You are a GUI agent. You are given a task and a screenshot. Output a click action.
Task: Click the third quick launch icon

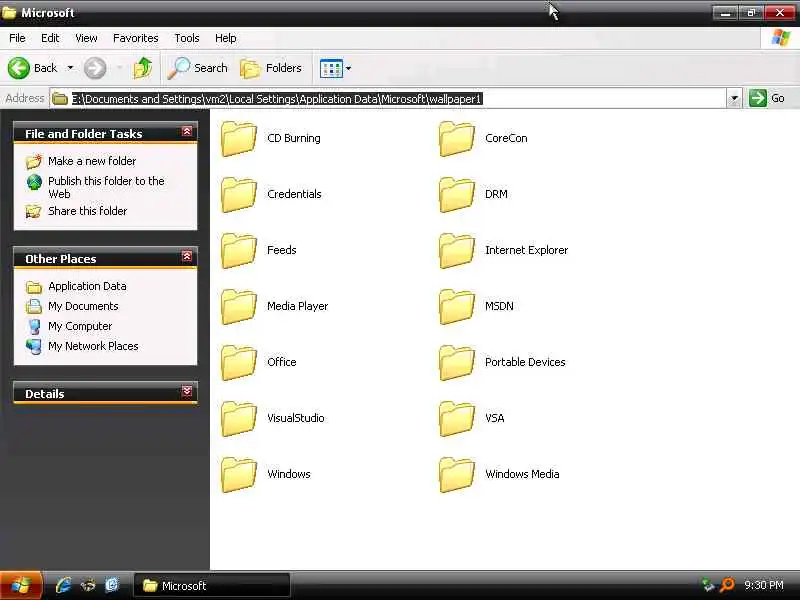tap(112, 585)
